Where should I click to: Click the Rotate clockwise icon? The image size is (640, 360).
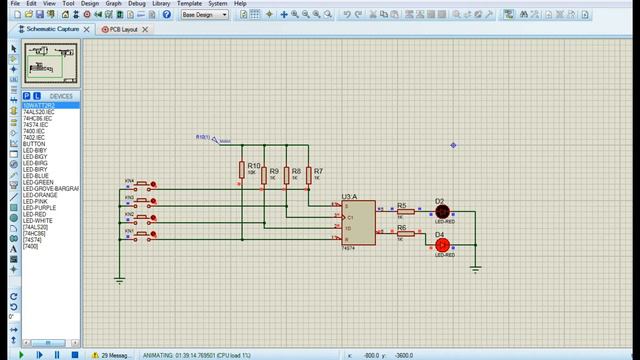13,297
